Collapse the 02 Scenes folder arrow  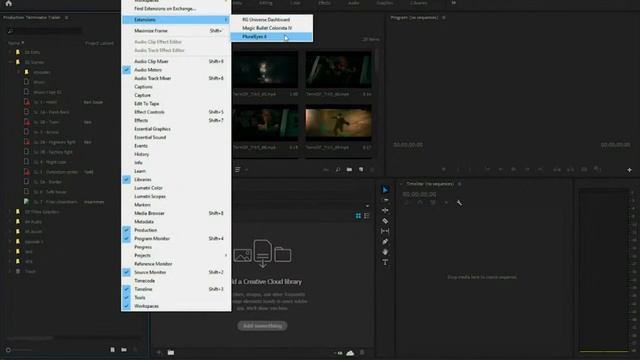[x=10, y=62]
